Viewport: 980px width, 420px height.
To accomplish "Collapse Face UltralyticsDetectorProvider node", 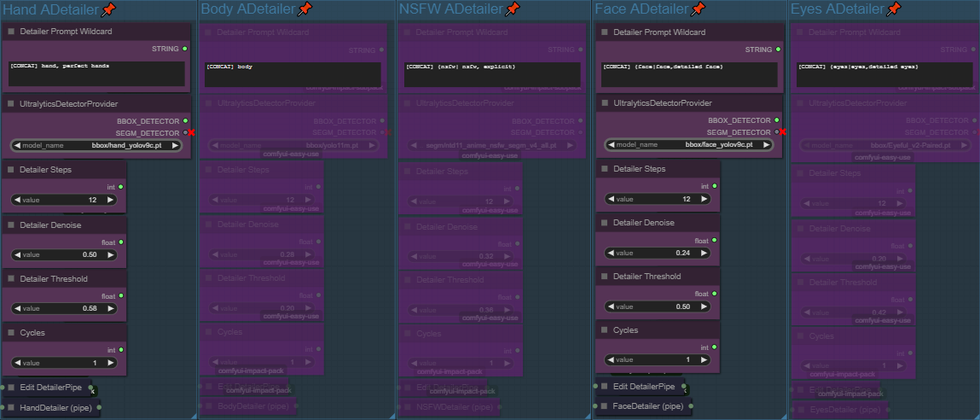I will pyautogui.click(x=605, y=102).
